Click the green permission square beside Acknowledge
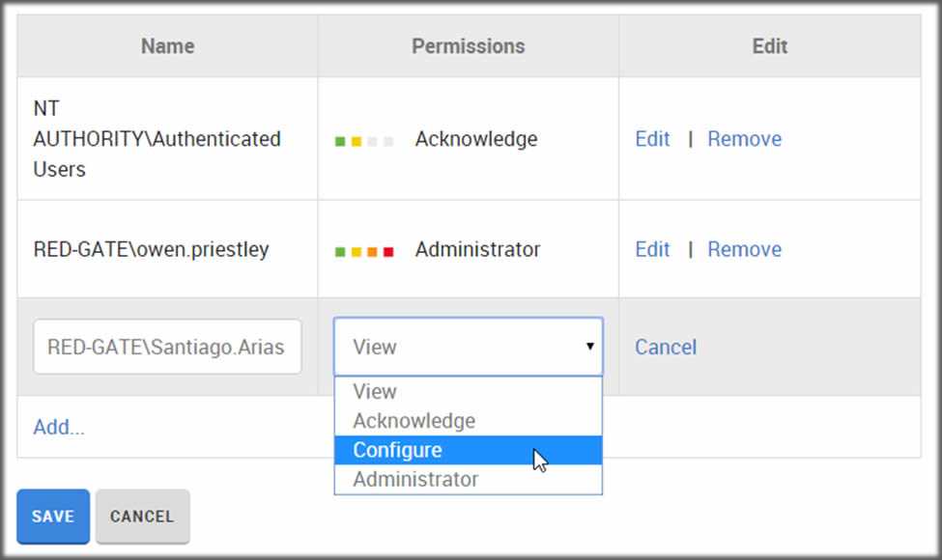The image size is (942, 560). click(x=341, y=140)
